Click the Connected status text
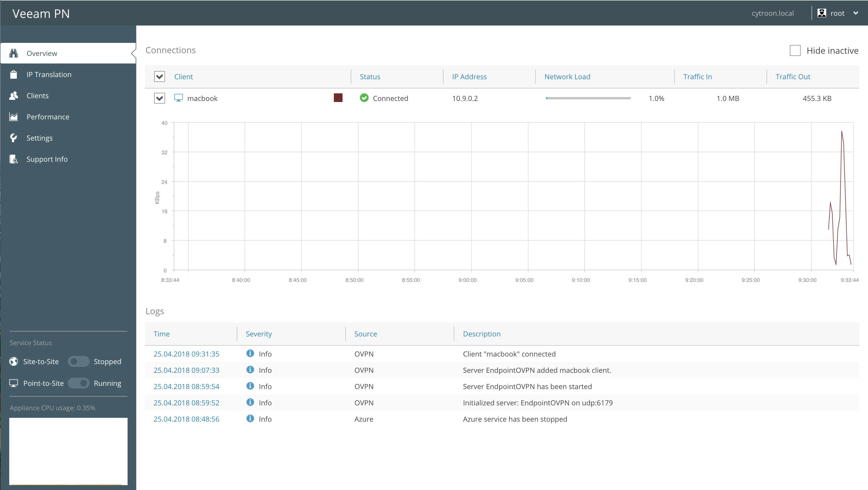868x490 pixels. [x=390, y=98]
